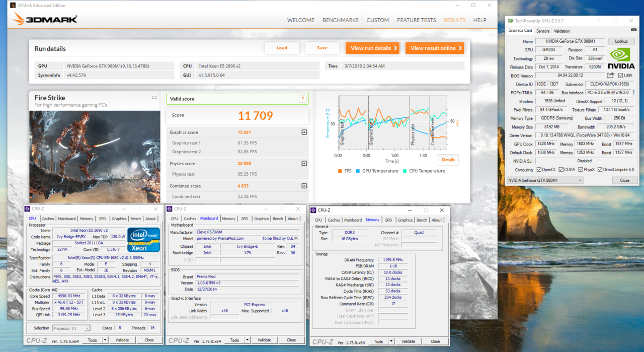Open the 3DMark Help tab

(480, 20)
